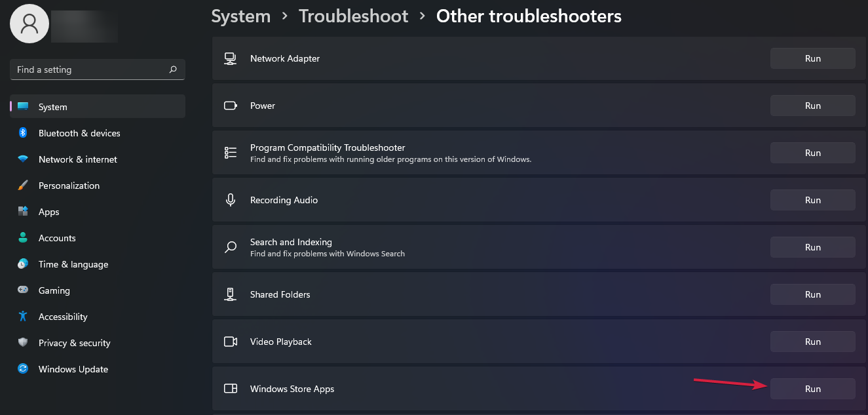Go to Accounts settings
The height and width of the screenshot is (415, 868).
point(57,238)
